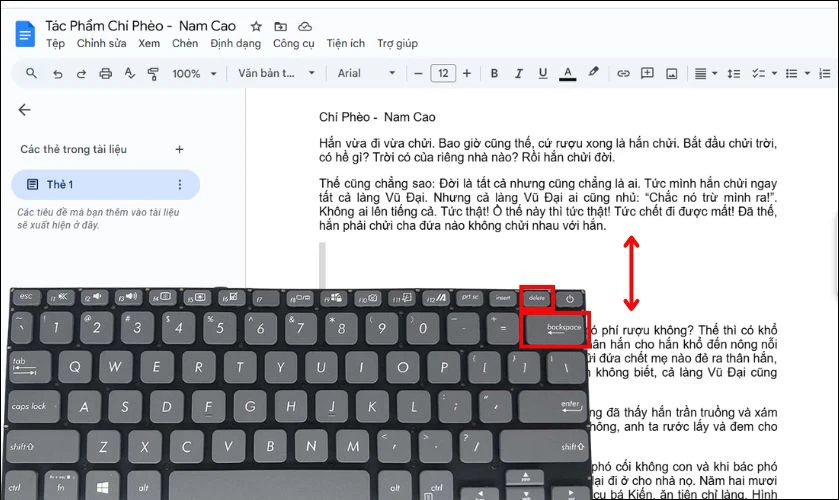Print the document
This screenshot has width=840, height=500.
point(106,73)
